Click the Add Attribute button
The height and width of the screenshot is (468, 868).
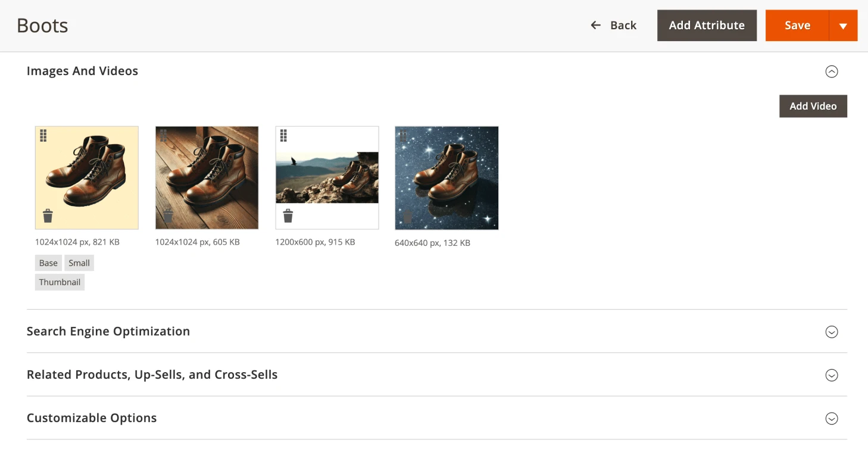[x=707, y=25]
